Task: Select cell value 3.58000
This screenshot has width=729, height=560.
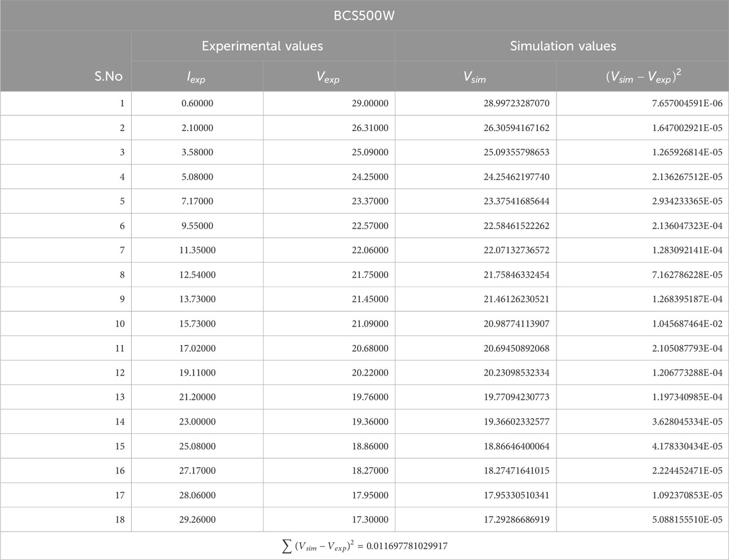Action: pyautogui.click(x=197, y=152)
